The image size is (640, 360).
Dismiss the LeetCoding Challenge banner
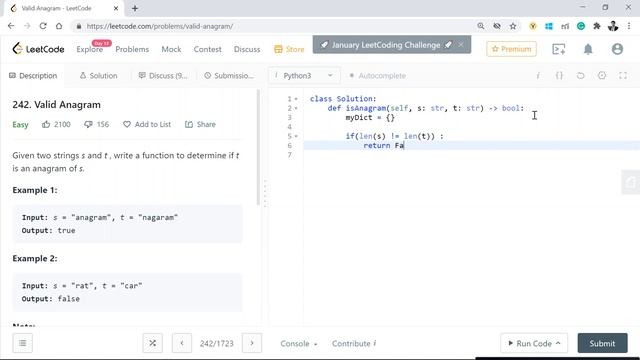pyautogui.click(x=461, y=44)
